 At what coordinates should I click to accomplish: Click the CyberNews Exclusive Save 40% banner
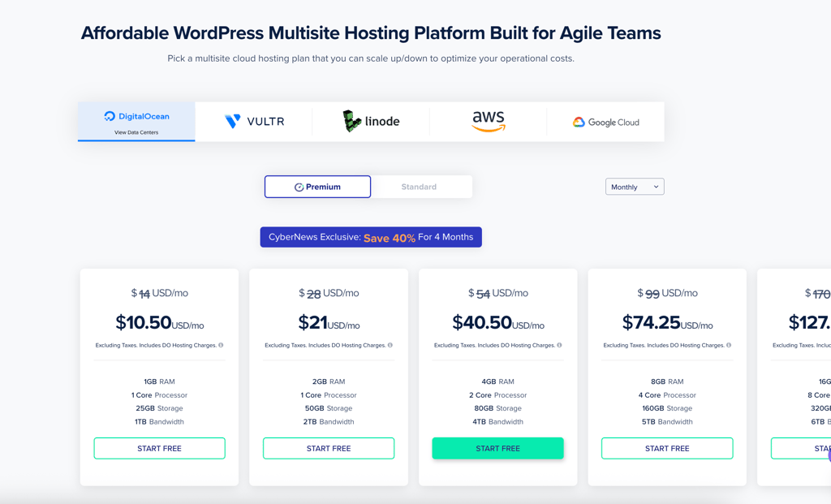pyautogui.click(x=371, y=237)
